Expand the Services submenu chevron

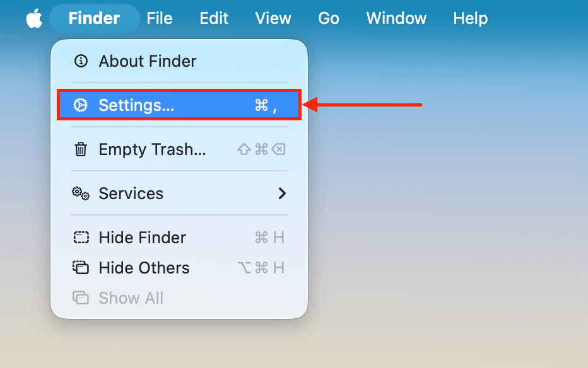pyautogui.click(x=282, y=193)
